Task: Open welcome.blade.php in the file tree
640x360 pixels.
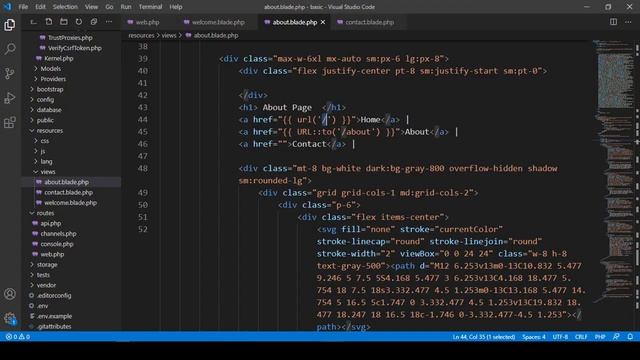Action: (x=70, y=203)
